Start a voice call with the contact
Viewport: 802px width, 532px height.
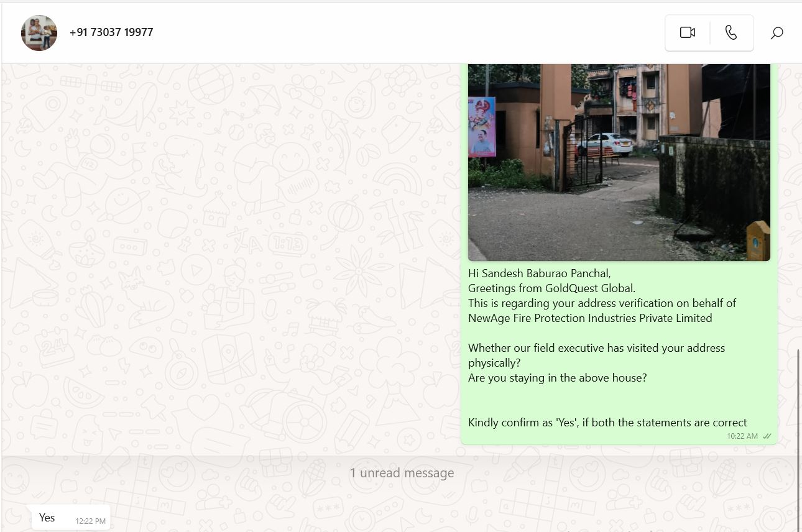pos(731,33)
